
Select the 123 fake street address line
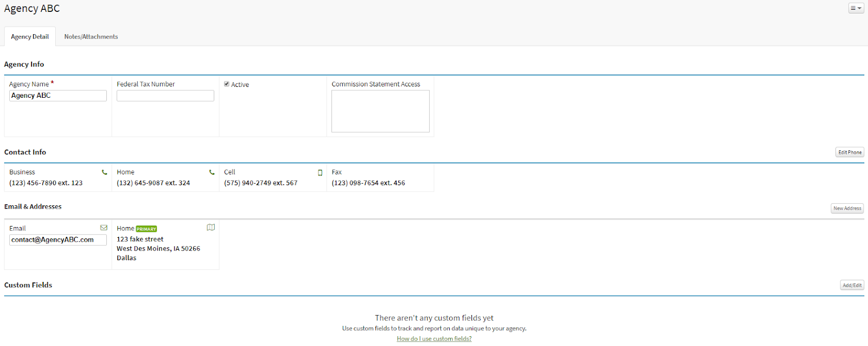tap(140, 239)
